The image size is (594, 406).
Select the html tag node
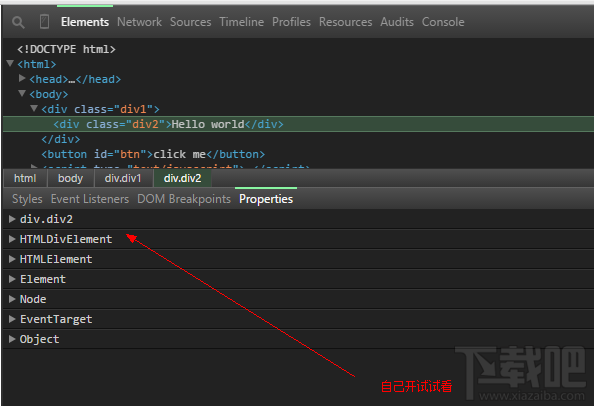point(37,64)
